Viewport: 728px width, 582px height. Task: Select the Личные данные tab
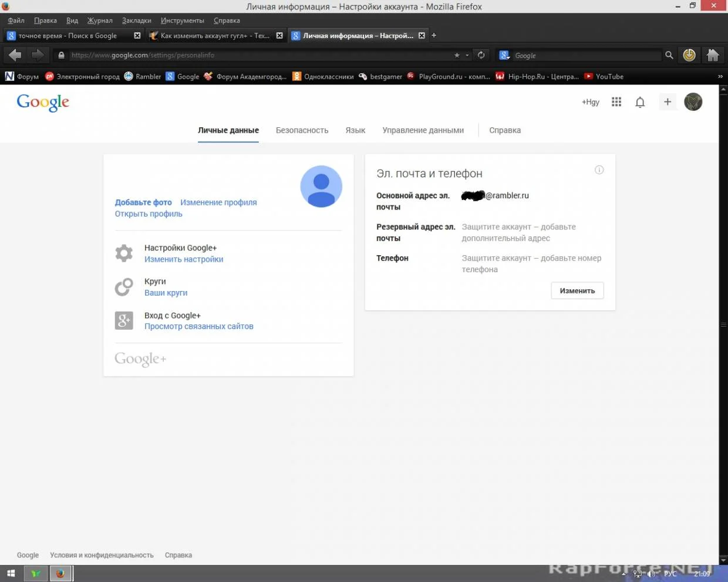228,130
